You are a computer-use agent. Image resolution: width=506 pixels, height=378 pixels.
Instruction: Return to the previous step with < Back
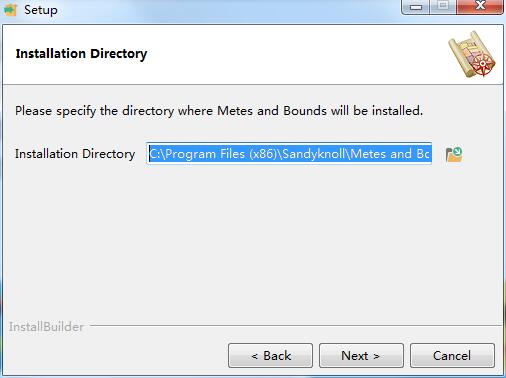[270, 356]
